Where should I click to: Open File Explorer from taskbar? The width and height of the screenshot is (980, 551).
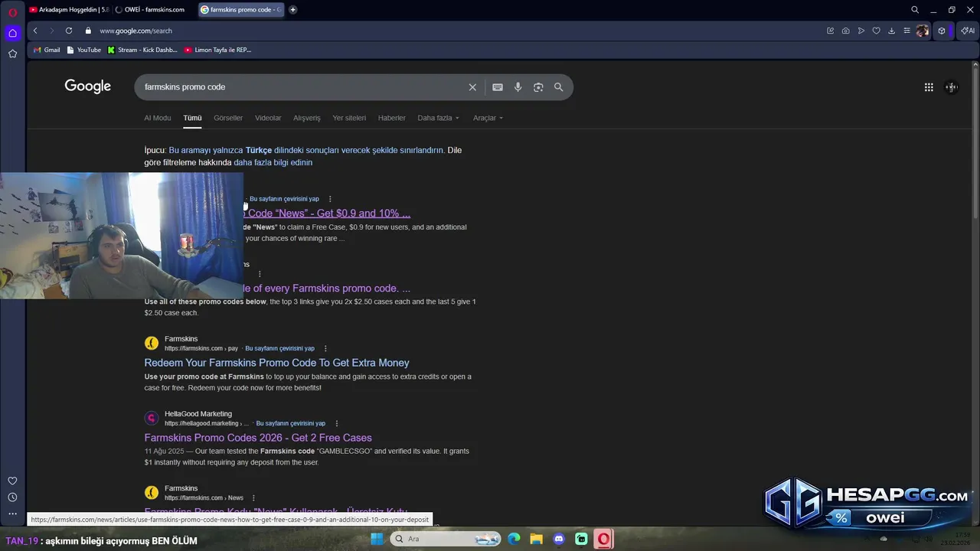(x=536, y=539)
